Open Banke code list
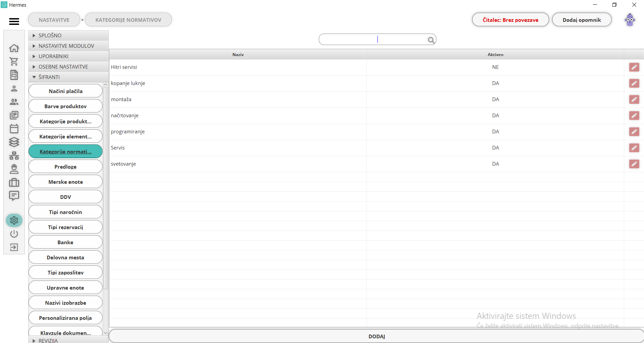The image size is (644, 343). 66,242
